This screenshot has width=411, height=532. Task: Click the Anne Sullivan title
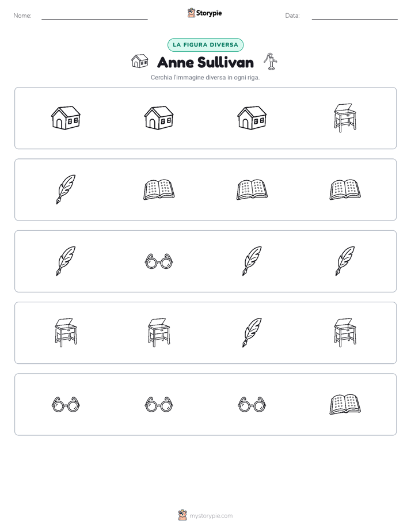point(205,62)
